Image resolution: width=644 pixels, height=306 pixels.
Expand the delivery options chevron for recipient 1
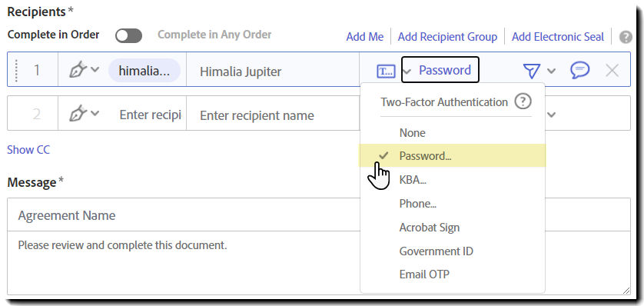click(551, 71)
